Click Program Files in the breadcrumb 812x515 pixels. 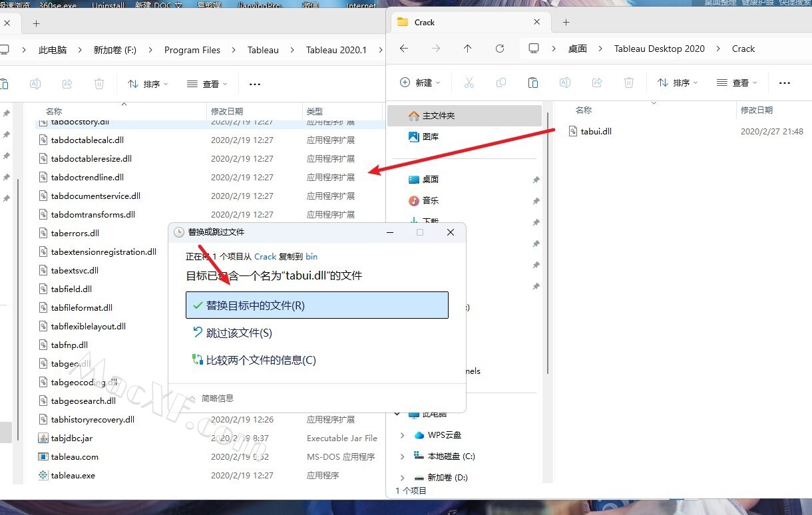(x=192, y=50)
